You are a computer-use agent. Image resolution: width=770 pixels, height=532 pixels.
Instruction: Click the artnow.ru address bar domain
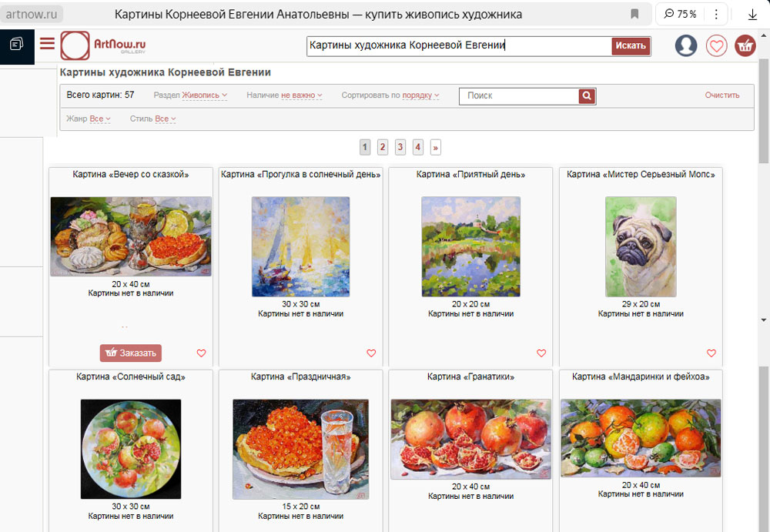pos(32,15)
